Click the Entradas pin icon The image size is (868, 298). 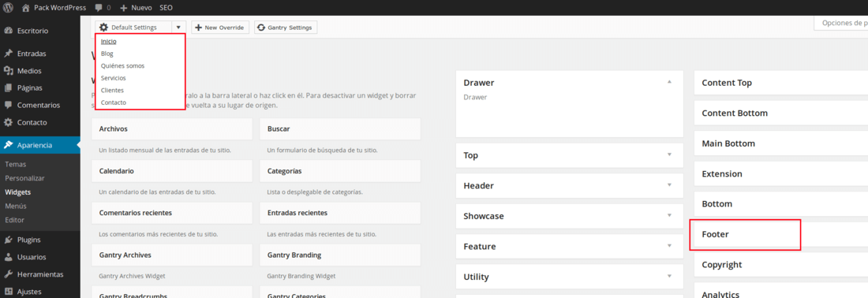[9, 54]
